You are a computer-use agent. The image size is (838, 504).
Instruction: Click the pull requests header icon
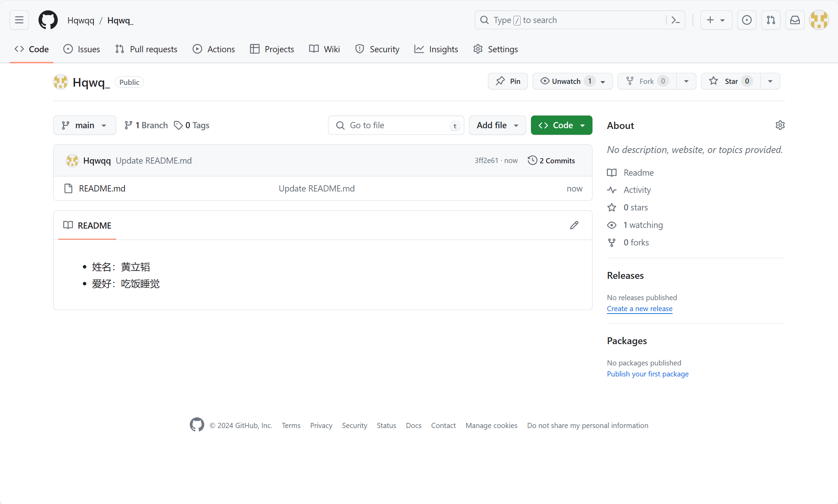point(771,20)
